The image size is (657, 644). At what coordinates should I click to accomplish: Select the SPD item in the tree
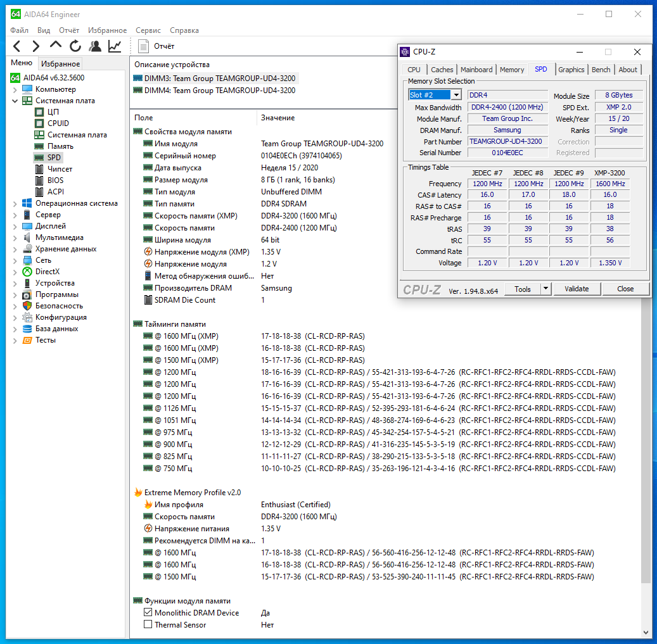(54, 158)
